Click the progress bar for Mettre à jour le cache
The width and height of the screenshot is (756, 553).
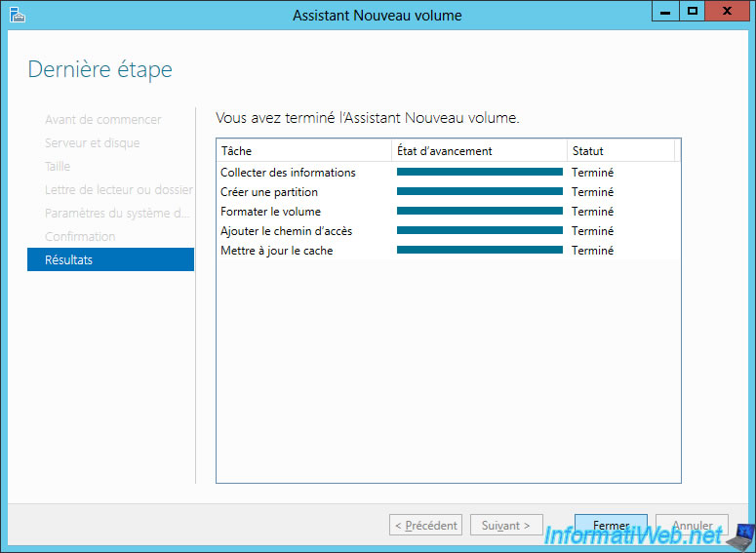tap(479, 251)
